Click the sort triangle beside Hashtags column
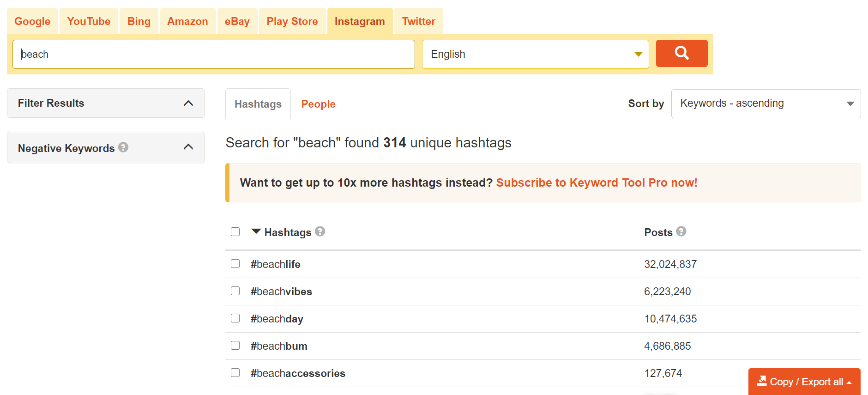This screenshot has height=395, width=868. (x=256, y=231)
